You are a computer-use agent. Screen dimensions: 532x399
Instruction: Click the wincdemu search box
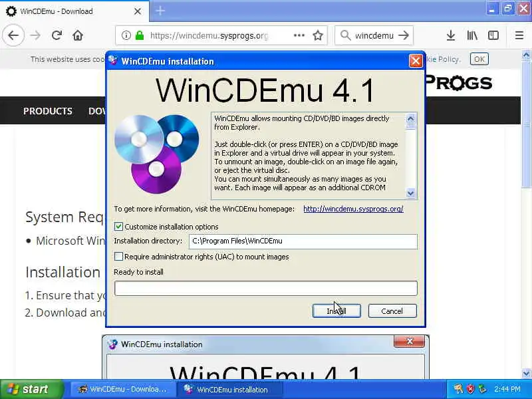pyautogui.click(x=374, y=35)
